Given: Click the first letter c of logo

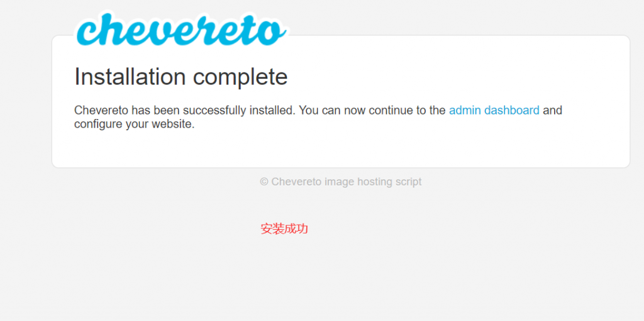Looking at the screenshot, I should click(x=87, y=34).
